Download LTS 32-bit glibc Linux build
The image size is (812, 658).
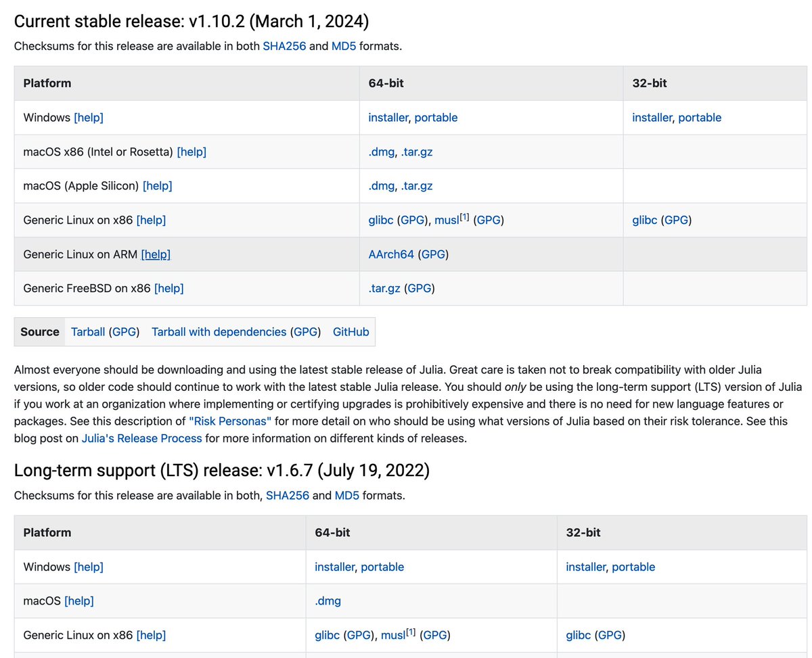(579, 635)
